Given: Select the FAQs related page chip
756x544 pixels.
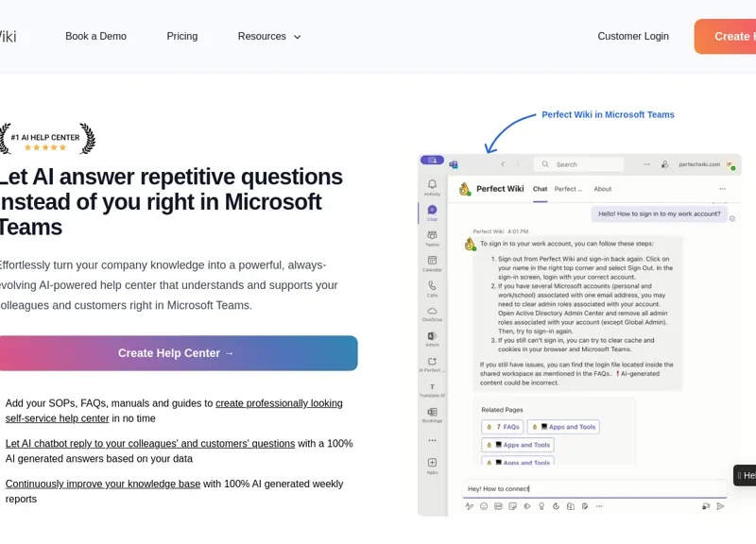Looking at the screenshot, I should [502, 427].
